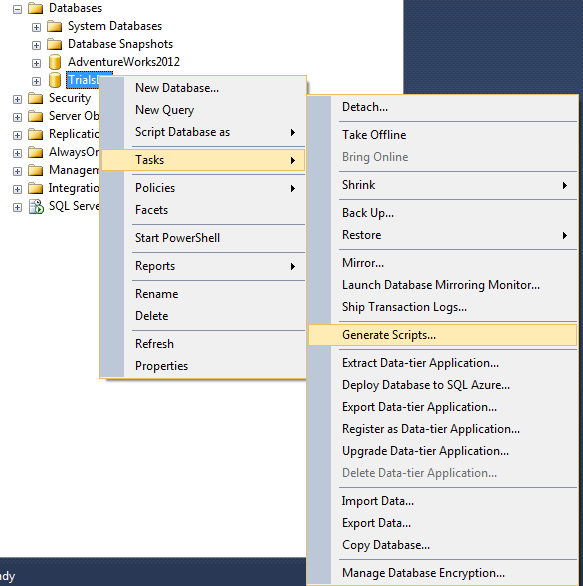This screenshot has height=586, width=583.
Task: Open the Policies submenu
Action: click(x=203, y=188)
